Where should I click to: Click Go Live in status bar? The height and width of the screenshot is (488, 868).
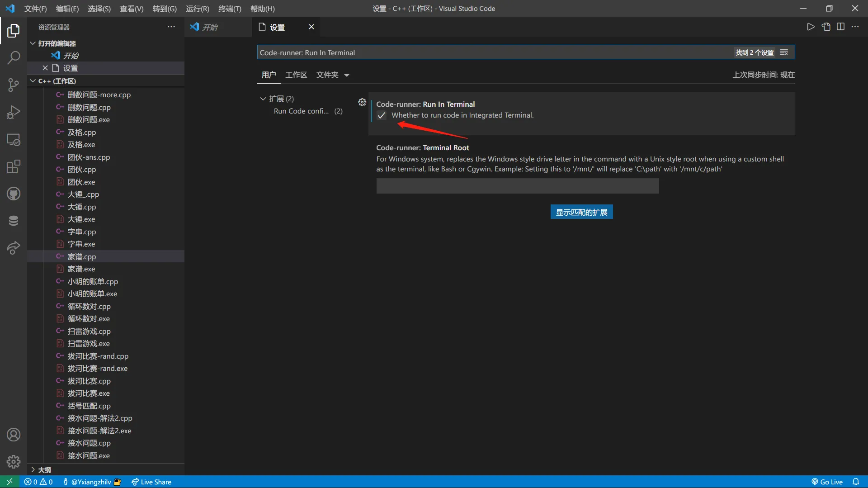(x=827, y=482)
